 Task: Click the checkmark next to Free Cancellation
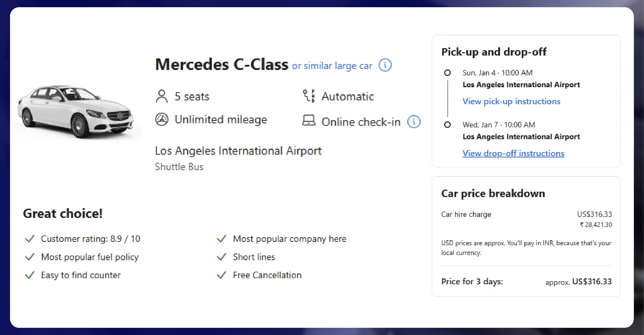click(x=222, y=275)
